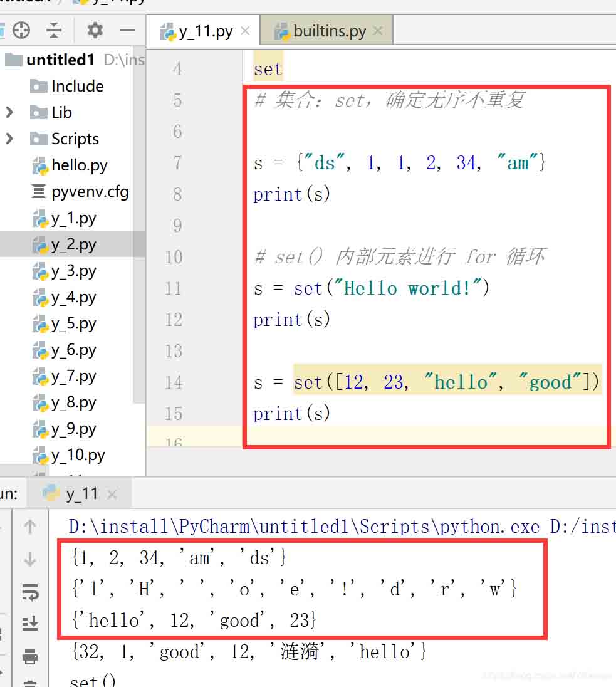Click the highlighted 'set' text on line 4

point(268,69)
